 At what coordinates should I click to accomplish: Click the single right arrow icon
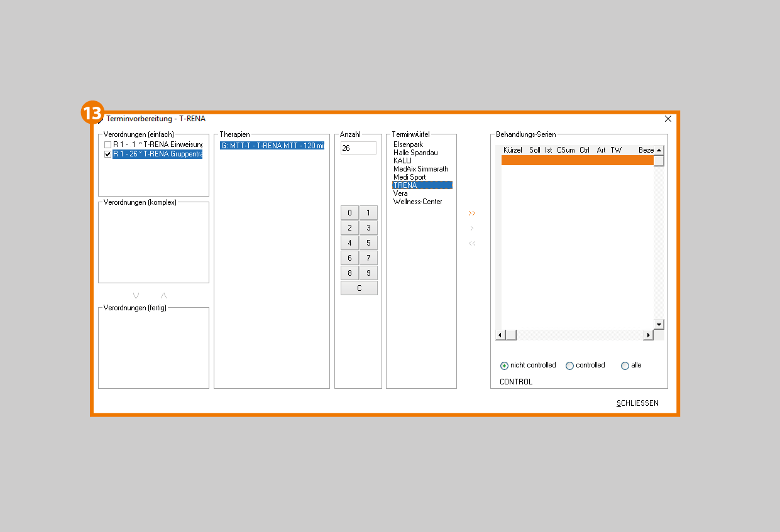coord(472,229)
